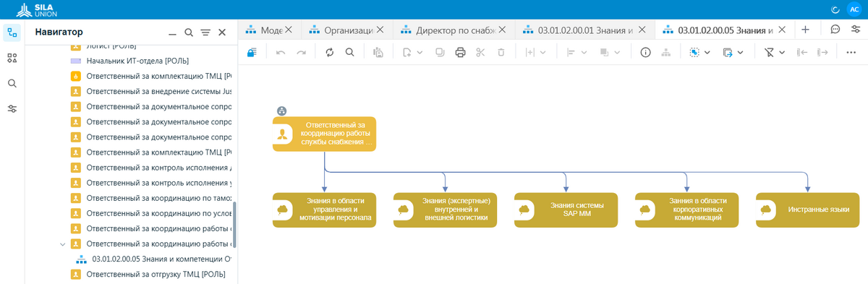Add a new tab with the plus button
The image size is (868, 284).
[x=805, y=30]
